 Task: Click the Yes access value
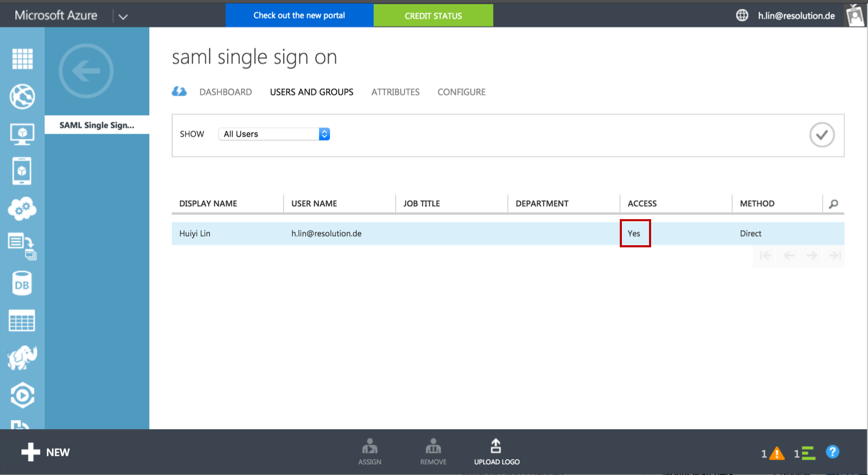click(x=634, y=234)
